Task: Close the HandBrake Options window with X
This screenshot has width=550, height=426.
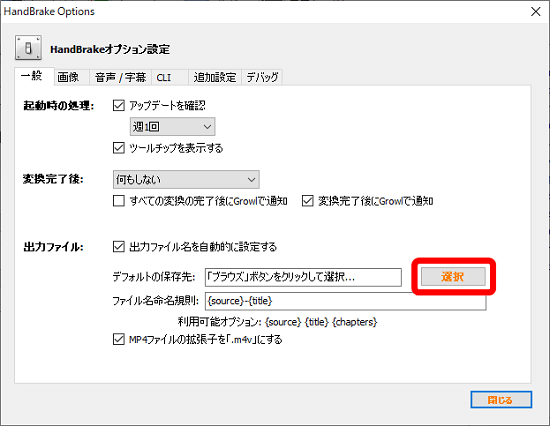Action: 535,12
